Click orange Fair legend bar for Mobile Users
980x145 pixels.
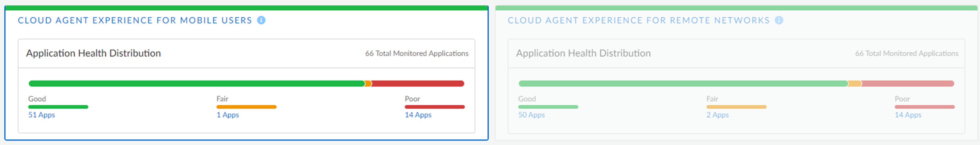(x=246, y=107)
